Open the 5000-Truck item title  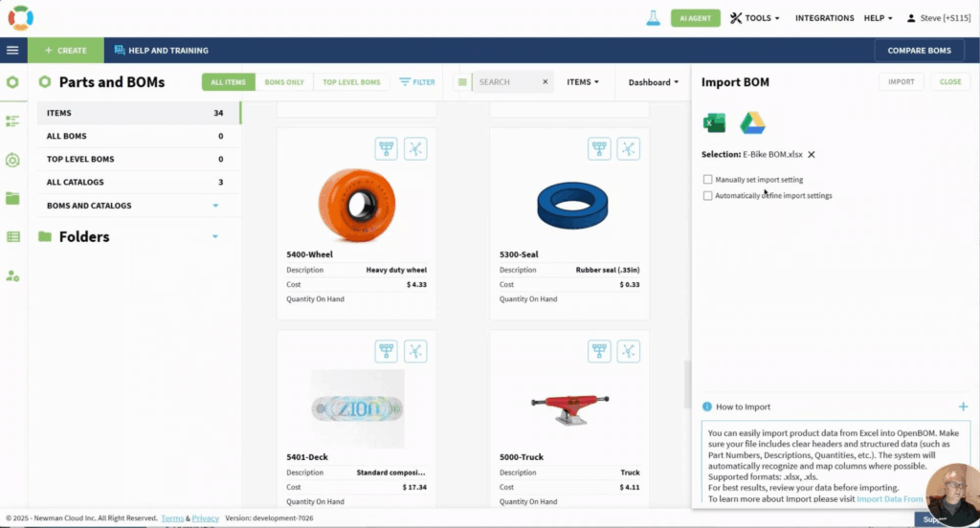pyautogui.click(x=522, y=457)
